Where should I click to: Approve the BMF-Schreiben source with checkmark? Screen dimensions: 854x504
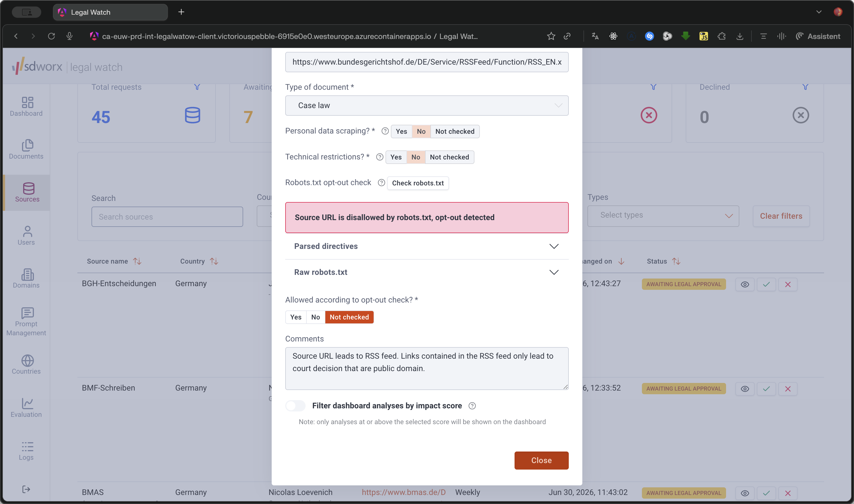[766, 389]
